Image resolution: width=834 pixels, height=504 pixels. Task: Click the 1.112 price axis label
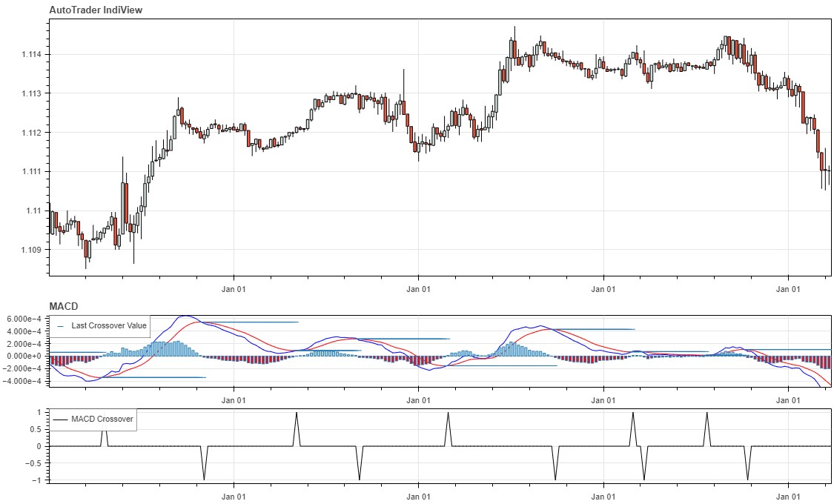coord(31,133)
